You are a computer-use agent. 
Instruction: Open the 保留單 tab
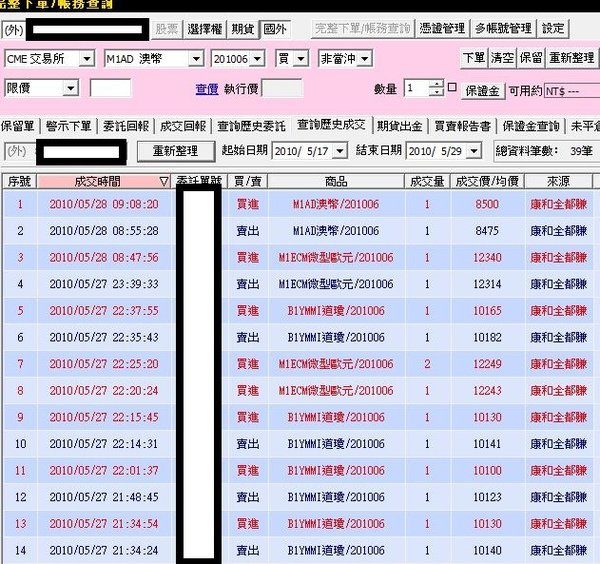(x=18, y=126)
